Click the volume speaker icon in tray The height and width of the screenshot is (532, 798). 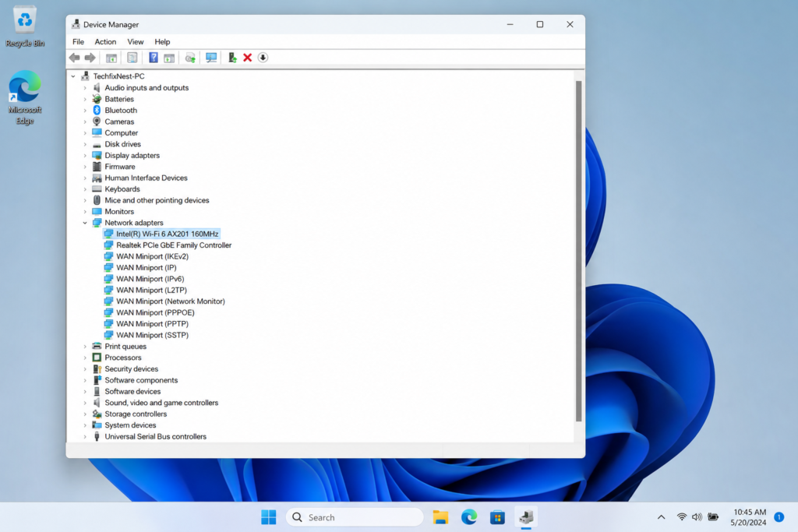pyautogui.click(x=697, y=516)
